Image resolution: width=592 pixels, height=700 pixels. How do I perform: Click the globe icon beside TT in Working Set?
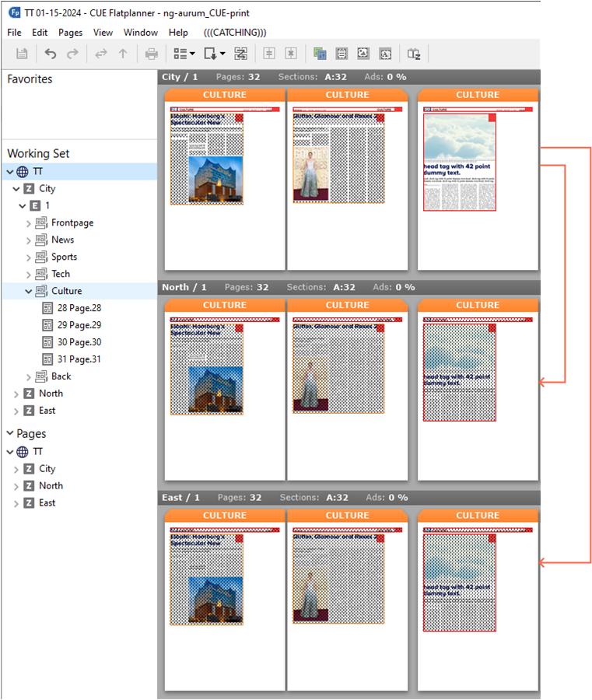coord(23,172)
